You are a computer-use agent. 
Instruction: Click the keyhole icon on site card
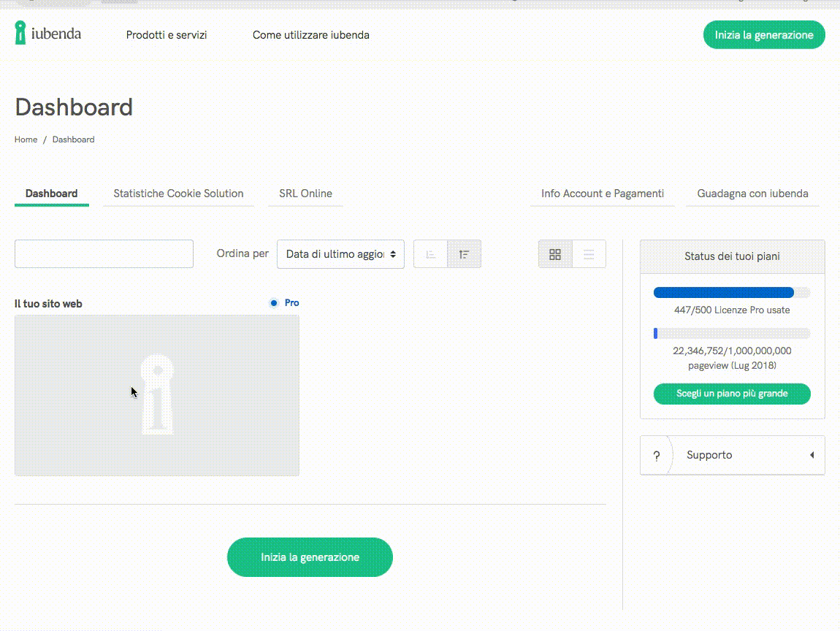pyautogui.click(x=156, y=395)
